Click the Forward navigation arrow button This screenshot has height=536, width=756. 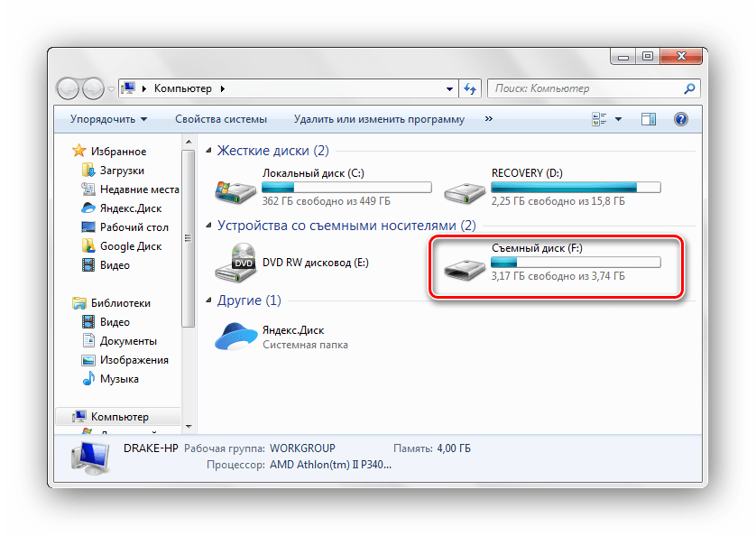pyautogui.click(x=93, y=88)
